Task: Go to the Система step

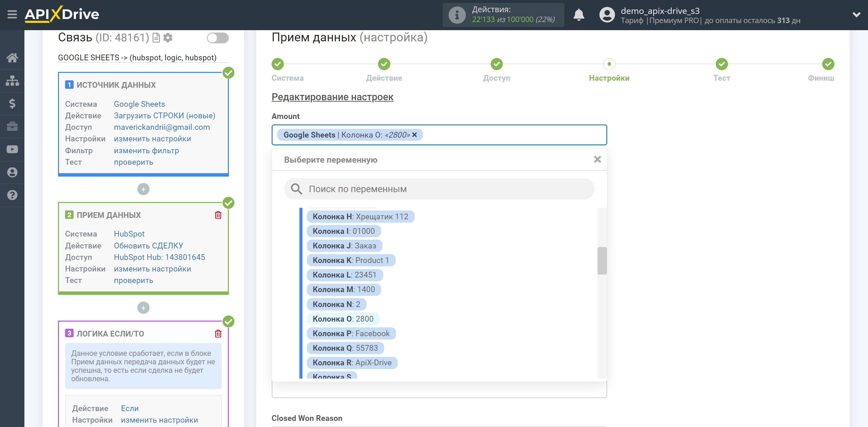Action: 278,64
